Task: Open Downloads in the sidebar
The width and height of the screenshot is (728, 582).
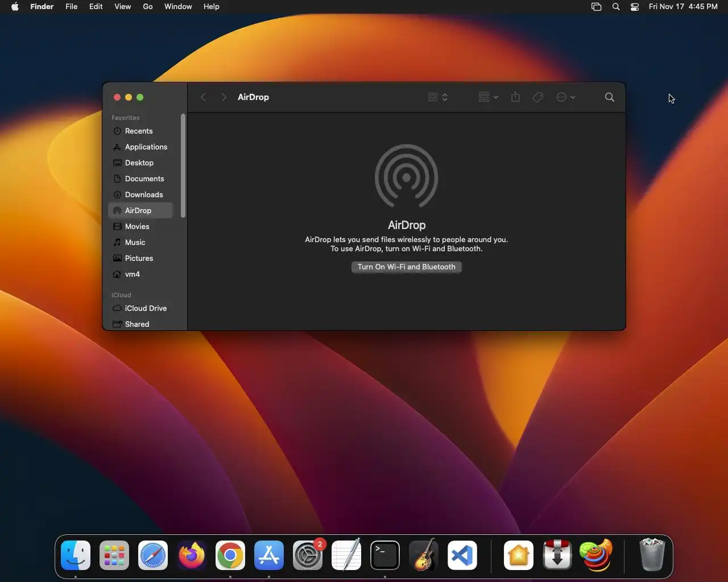Action: tap(140, 194)
